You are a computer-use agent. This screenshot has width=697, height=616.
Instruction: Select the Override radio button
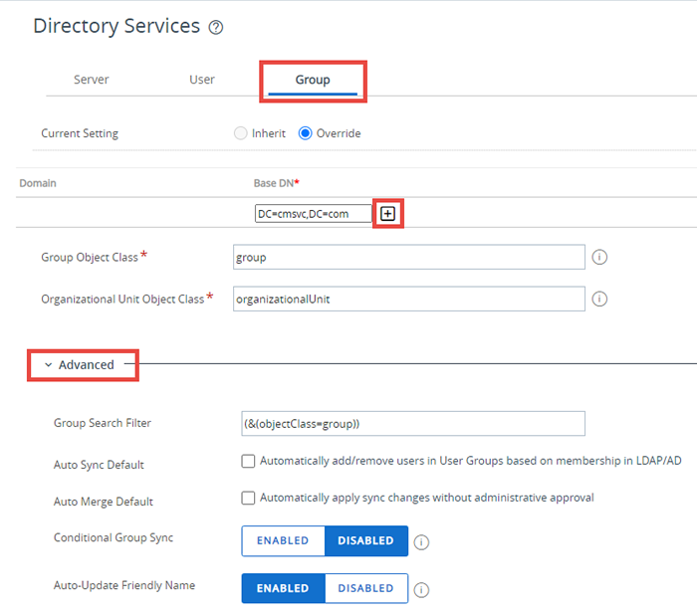point(305,133)
